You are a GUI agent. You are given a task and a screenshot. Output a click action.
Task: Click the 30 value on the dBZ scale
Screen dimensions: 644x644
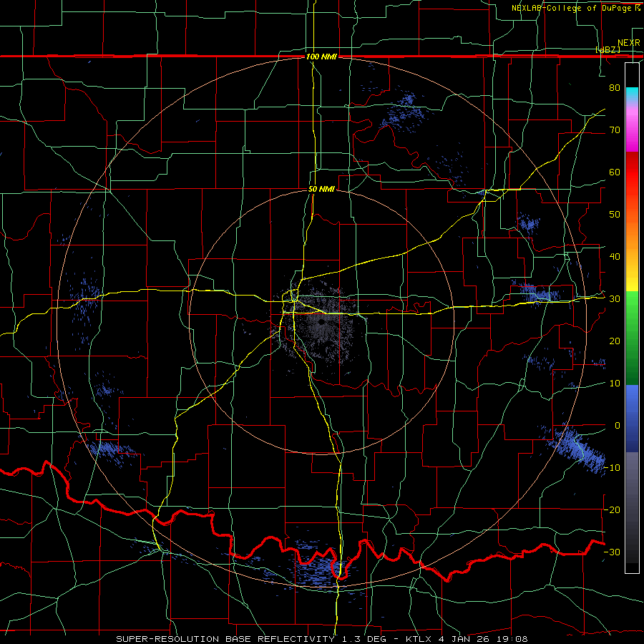(x=615, y=298)
